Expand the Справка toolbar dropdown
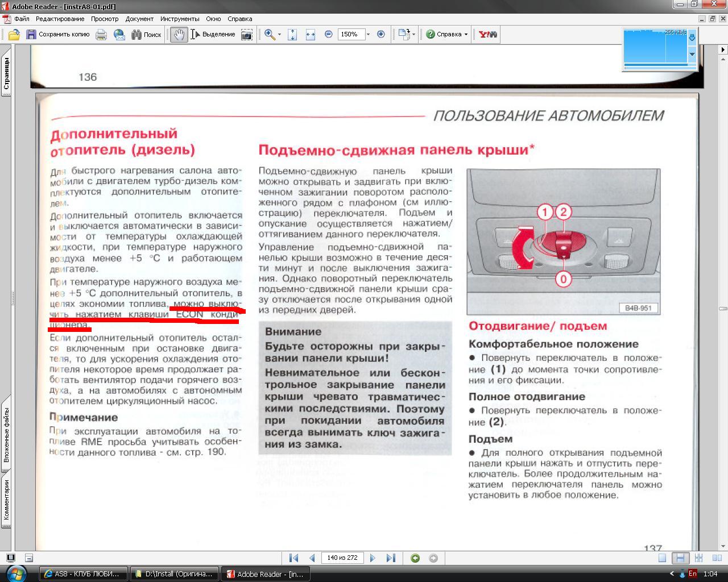Image resolution: width=728 pixels, height=582 pixels. click(x=466, y=35)
